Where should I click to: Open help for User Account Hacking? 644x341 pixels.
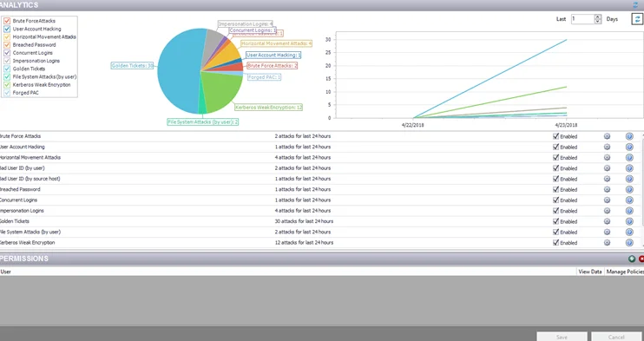(629, 148)
